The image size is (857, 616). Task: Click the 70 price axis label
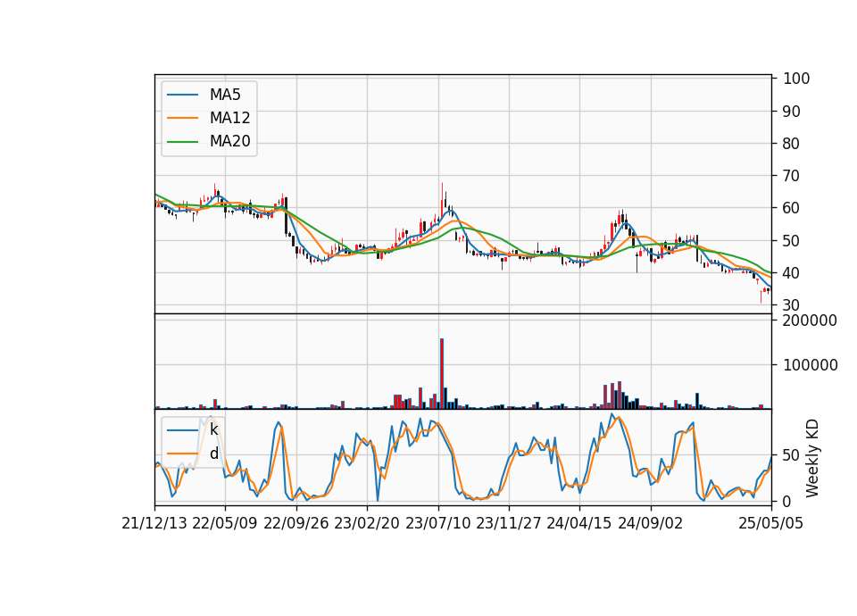(792, 176)
